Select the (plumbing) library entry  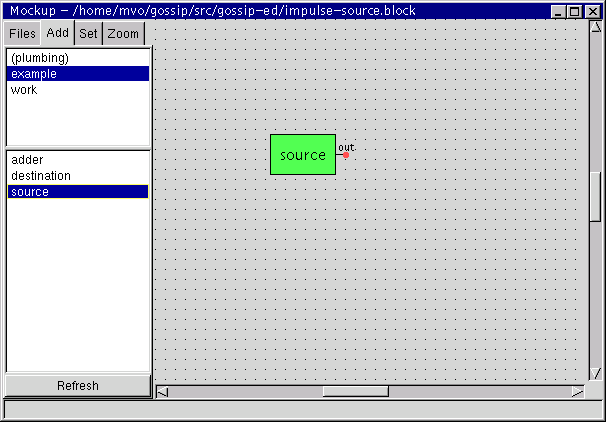pyautogui.click(x=40, y=58)
